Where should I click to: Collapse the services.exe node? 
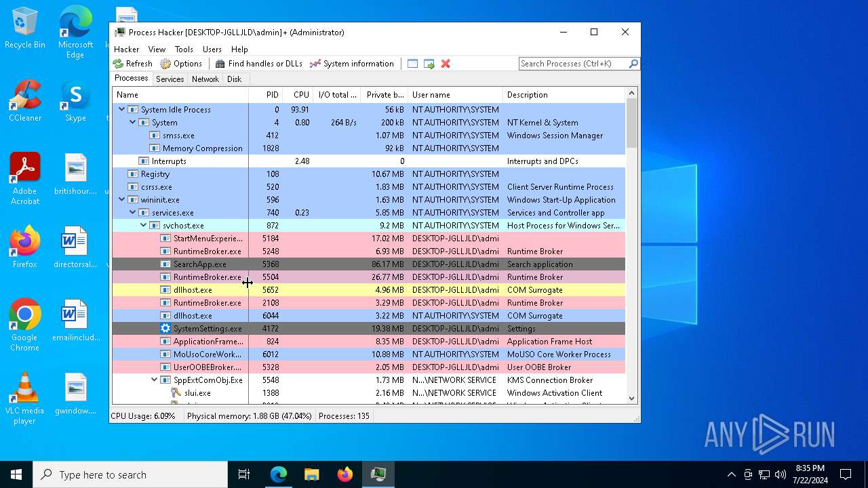133,212
